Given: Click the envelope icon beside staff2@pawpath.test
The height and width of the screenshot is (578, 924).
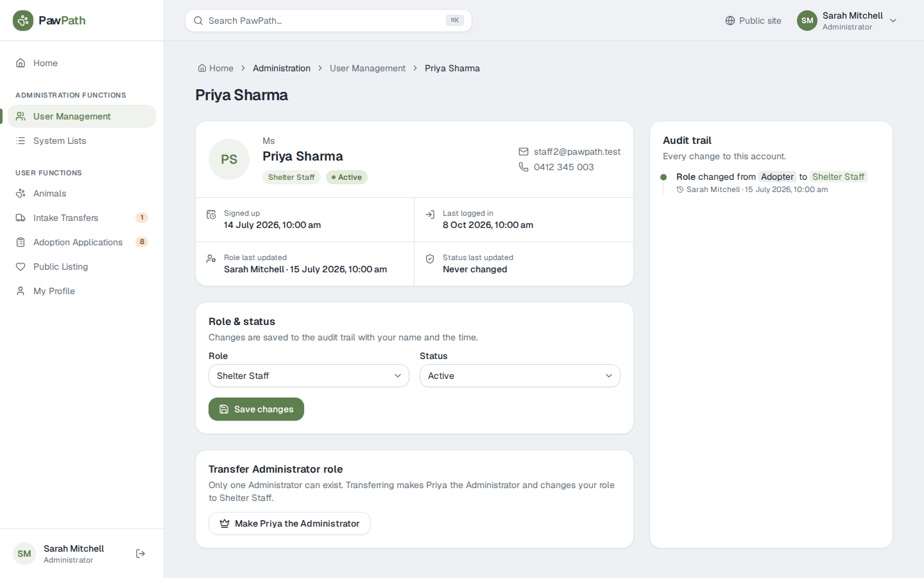Looking at the screenshot, I should click(524, 152).
